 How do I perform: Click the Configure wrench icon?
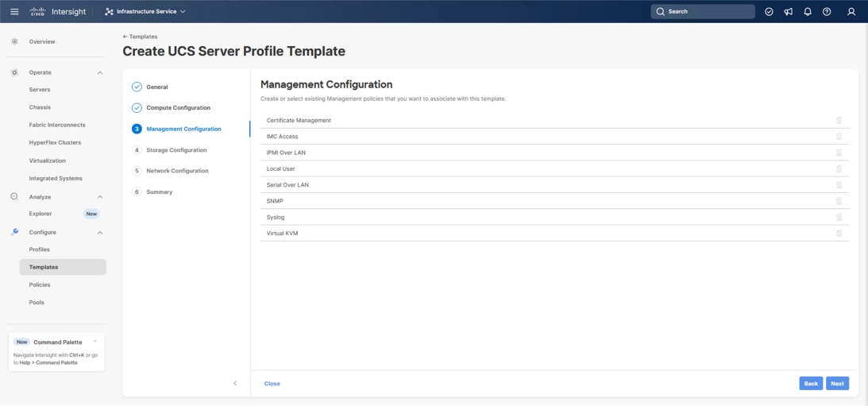(x=15, y=232)
